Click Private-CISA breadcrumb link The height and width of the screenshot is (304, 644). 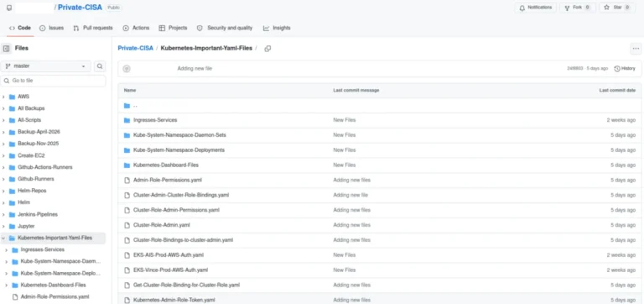(135, 49)
